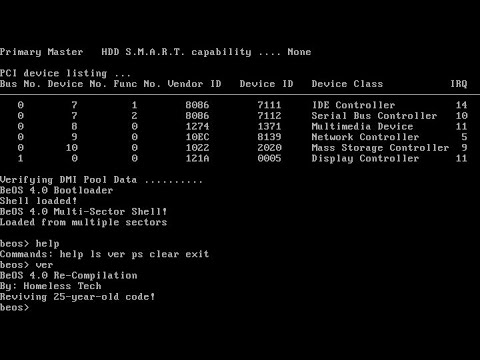The image size is (480, 360).
Task: Click "BeOS 4.0 Multi-Sector Shell!" line
Action: point(84,212)
